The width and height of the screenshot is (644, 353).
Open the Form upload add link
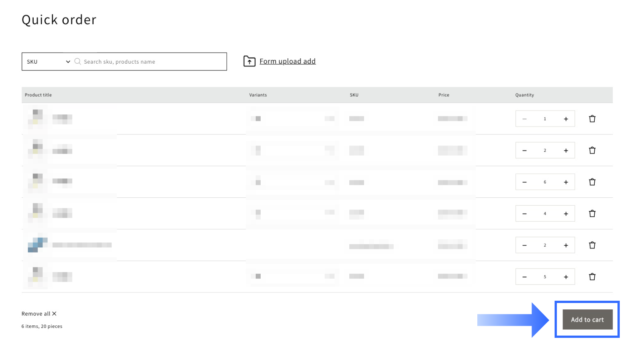click(x=287, y=61)
